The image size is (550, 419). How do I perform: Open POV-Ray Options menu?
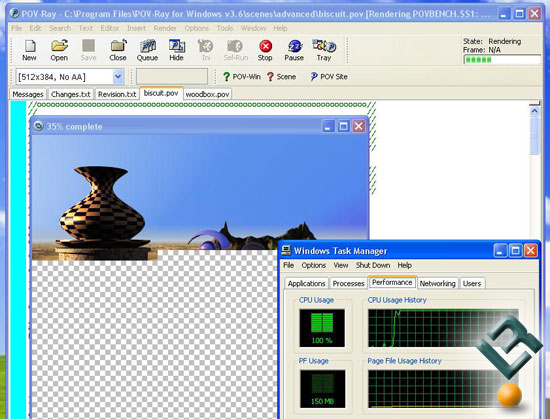click(x=196, y=28)
